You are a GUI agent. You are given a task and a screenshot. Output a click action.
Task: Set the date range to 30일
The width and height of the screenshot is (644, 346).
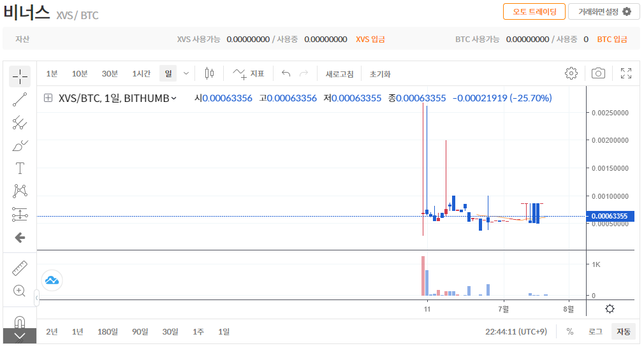[x=170, y=331]
